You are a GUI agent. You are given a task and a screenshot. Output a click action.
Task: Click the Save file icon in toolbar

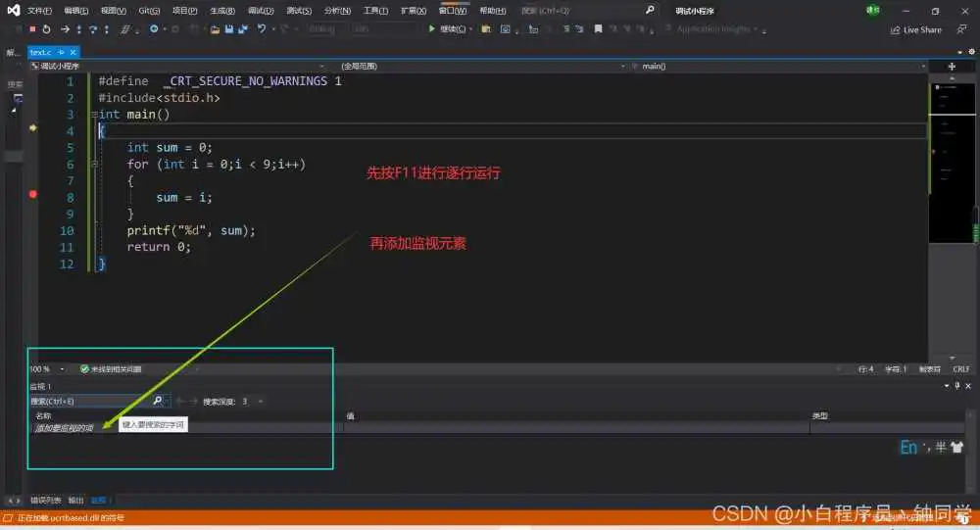[228, 29]
